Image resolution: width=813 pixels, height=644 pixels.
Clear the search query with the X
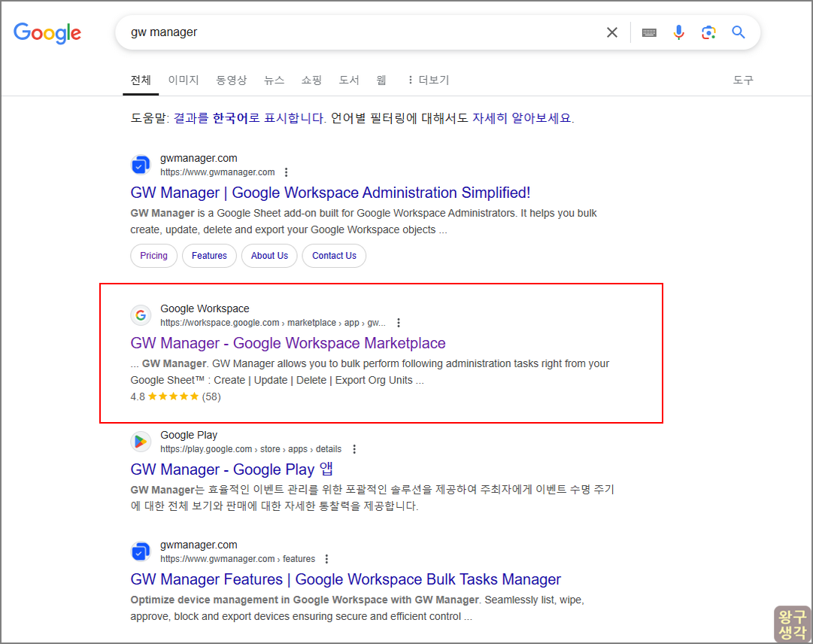coord(611,32)
